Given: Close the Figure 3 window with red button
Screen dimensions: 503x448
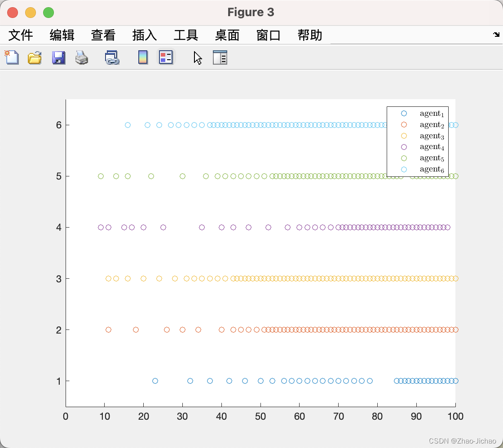Looking at the screenshot, I should tap(13, 13).
